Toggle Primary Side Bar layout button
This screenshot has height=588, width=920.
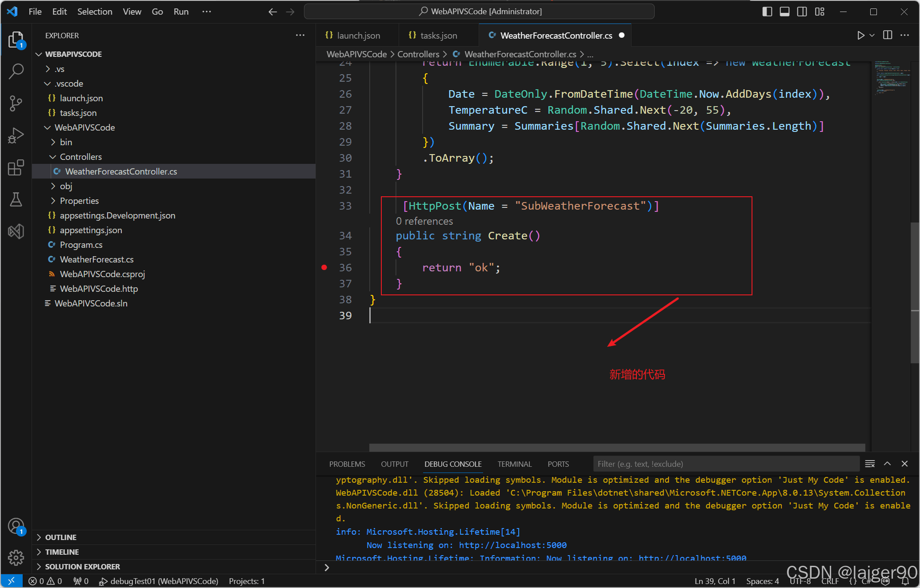(767, 12)
